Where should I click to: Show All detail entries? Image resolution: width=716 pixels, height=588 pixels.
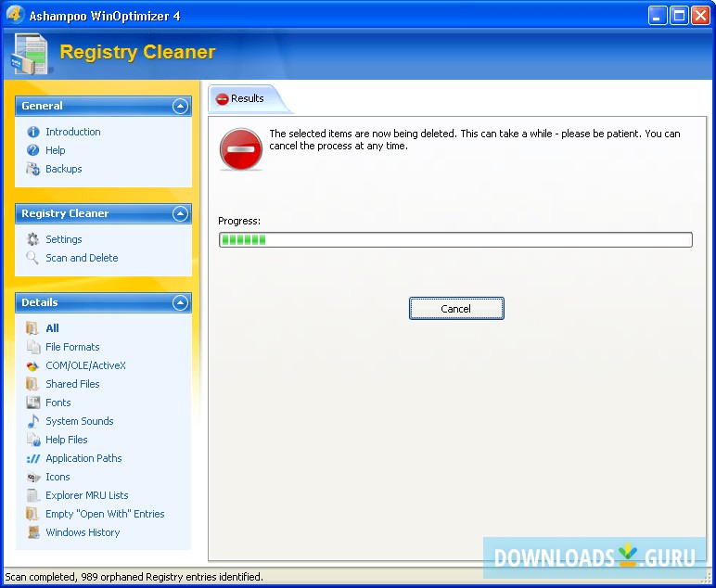pos(52,328)
